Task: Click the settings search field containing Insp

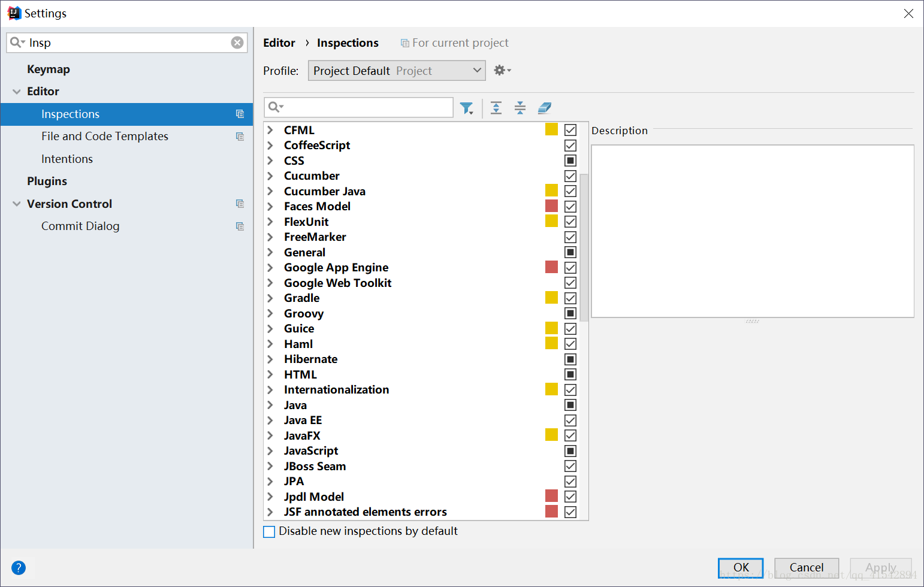Action: tap(127, 43)
